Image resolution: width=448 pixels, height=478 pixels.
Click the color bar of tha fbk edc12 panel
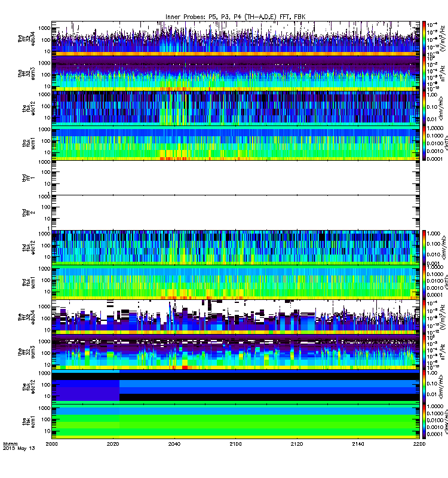[424, 108]
